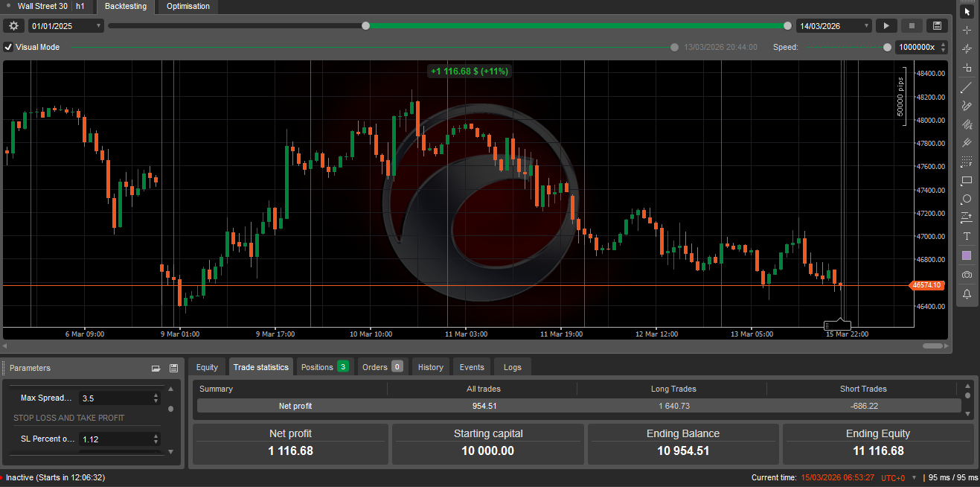Open the Speed 1000000x dropdown
980x487 pixels.
coord(920,47)
